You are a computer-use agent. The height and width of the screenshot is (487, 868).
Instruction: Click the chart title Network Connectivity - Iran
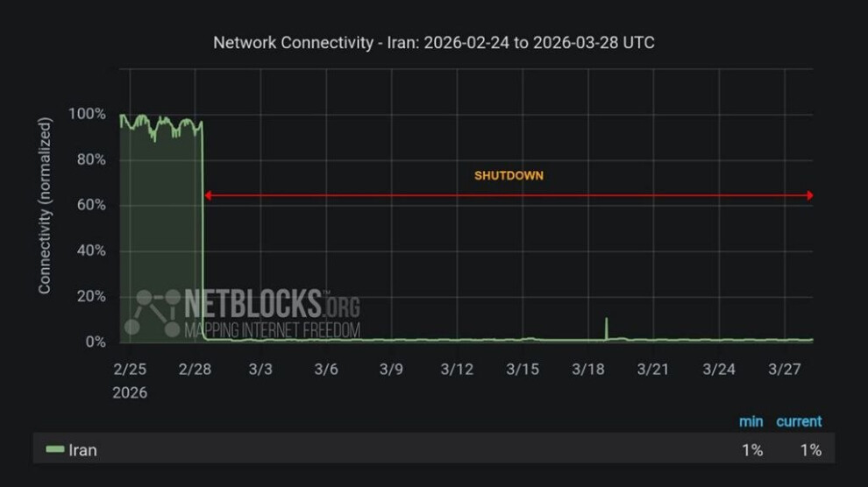tap(434, 43)
